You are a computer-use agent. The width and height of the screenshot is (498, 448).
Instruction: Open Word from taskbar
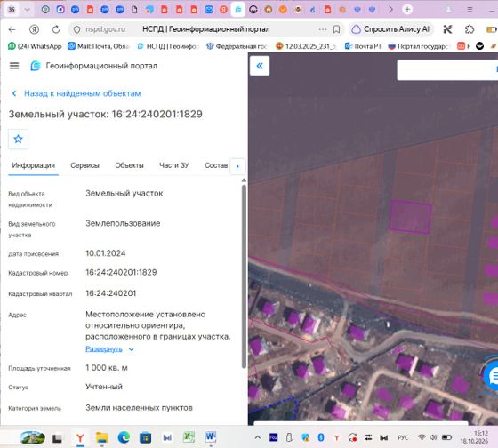click(x=211, y=437)
